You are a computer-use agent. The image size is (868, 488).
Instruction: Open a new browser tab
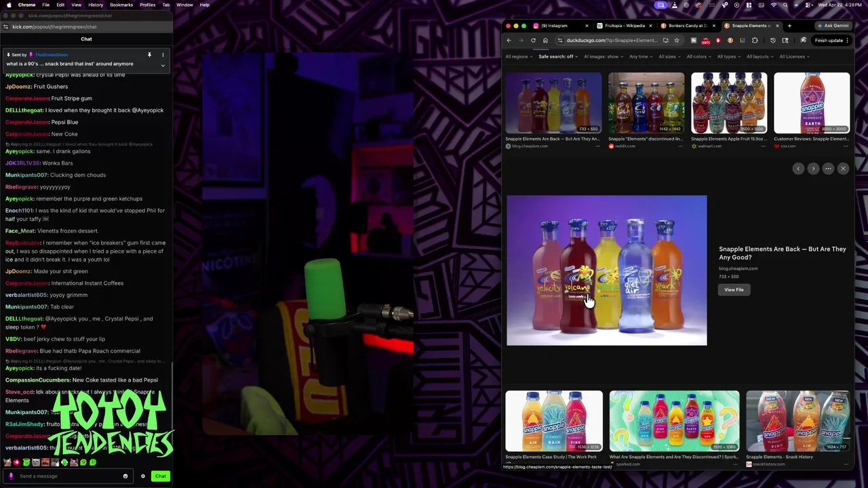[789, 26]
